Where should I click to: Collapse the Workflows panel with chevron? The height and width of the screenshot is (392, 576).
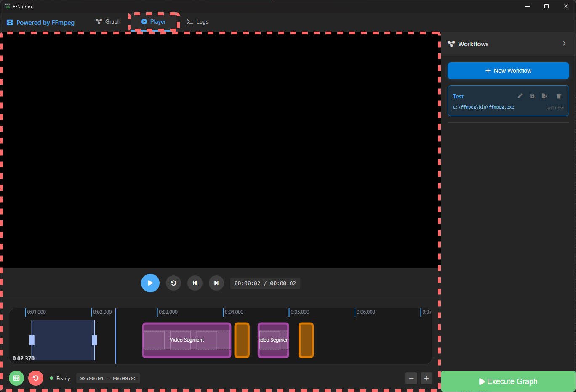(564, 44)
